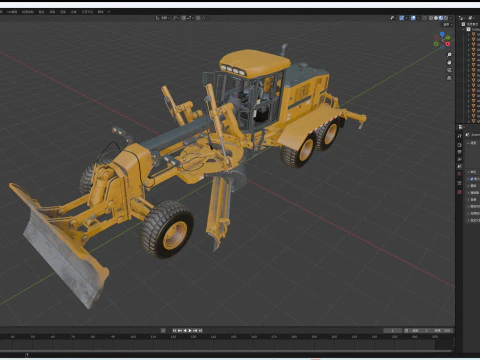Viewport: 480px width, 360px height.
Task: Play animation in reverse
Action: (x=185, y=330)
